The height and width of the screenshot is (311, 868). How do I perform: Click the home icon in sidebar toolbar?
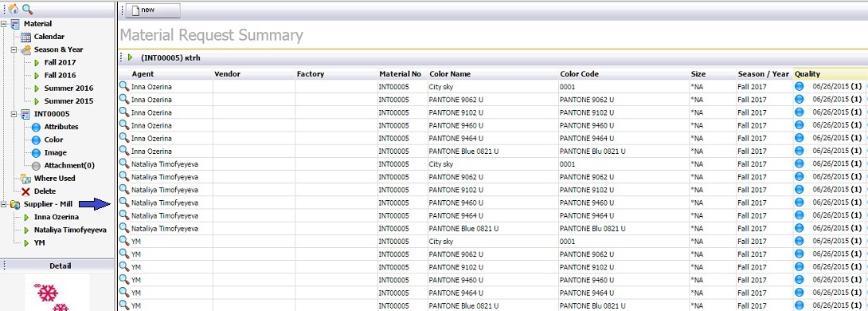(x=14, y=10)
